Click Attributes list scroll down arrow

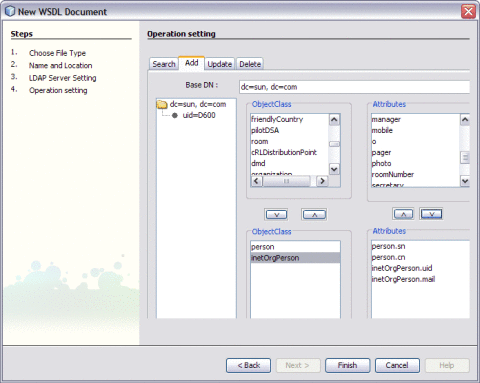[465, 181]
